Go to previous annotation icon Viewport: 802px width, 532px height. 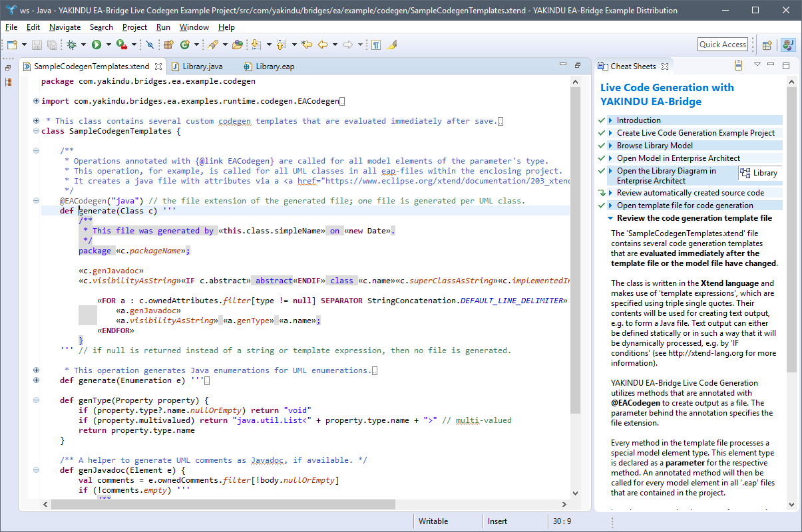pyautogui.click(x=281, y=45)
